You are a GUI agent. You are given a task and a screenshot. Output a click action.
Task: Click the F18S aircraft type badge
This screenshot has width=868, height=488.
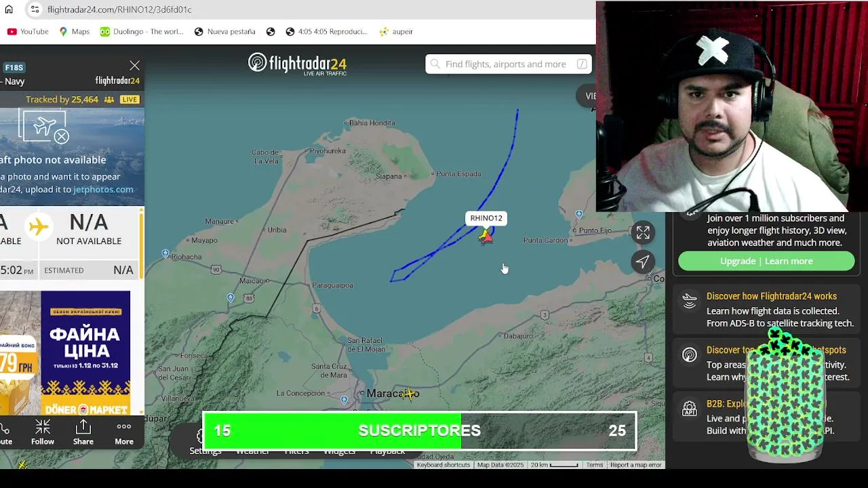(x=14, y=68)
